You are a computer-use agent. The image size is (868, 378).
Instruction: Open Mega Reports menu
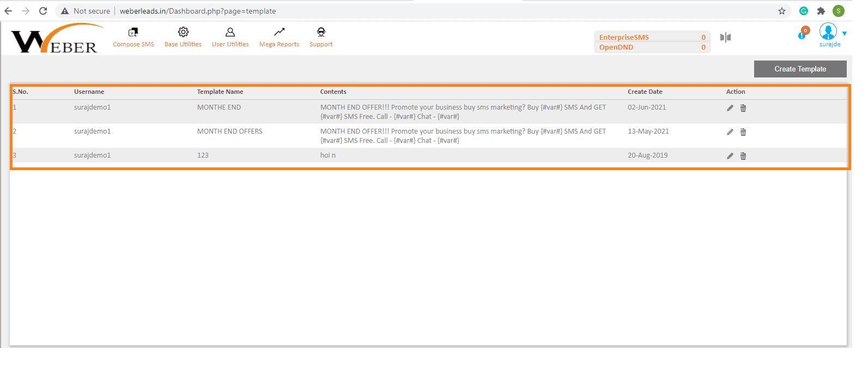click(279, 37)
